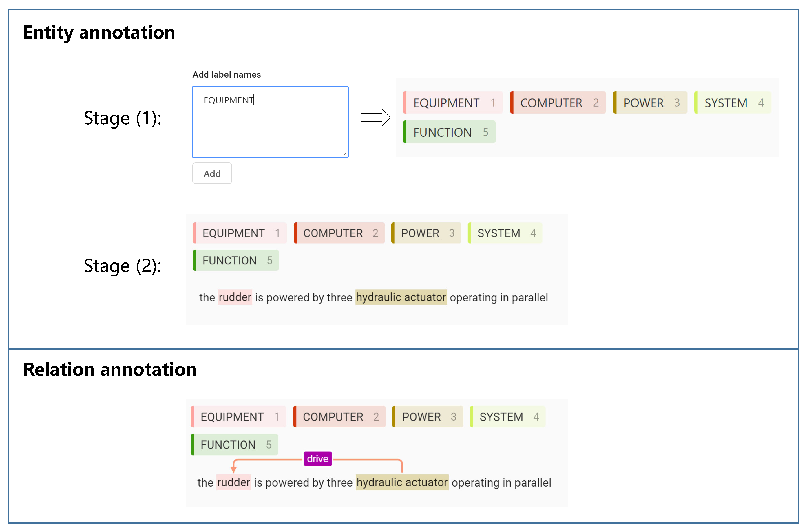Choose EQUIPMENT label in Relation annotation
Image resolution: width=809 pixels, height=532 pixels.
(x=238, y=417)
